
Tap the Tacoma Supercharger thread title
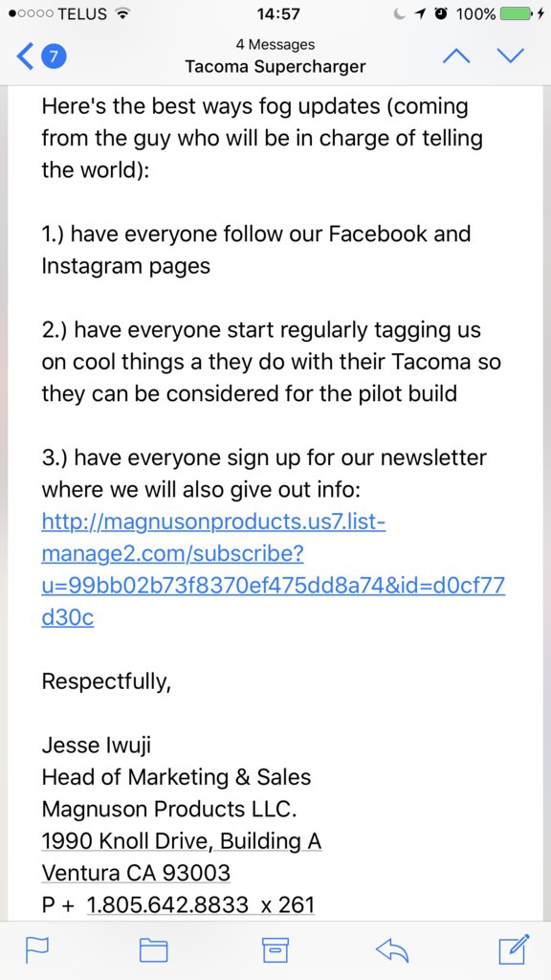click(275, 66)
